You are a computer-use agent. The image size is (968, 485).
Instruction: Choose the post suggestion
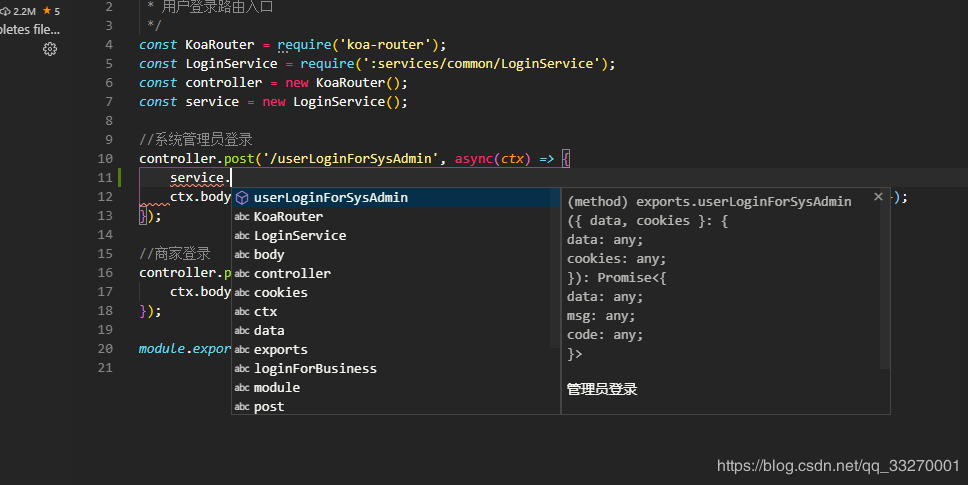[x=396, y=407]
